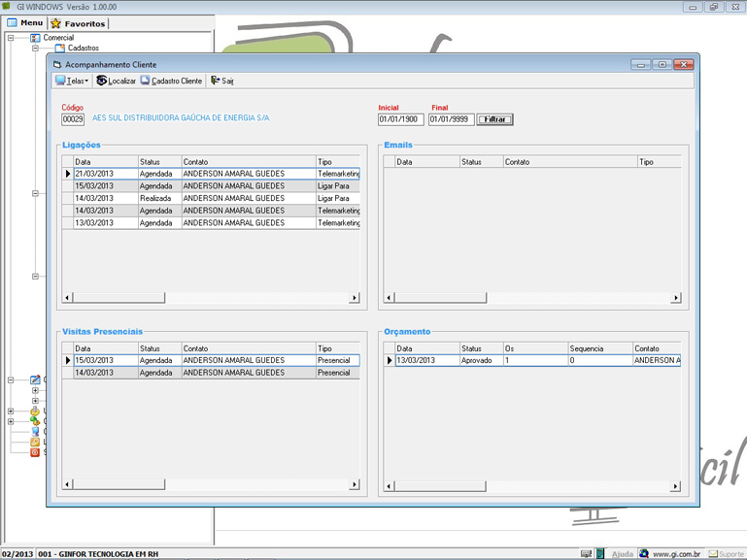This screenshot has width=747, height=560.
Task: Click the Contato column header in Ligações
Action: [x=249, y=162]
